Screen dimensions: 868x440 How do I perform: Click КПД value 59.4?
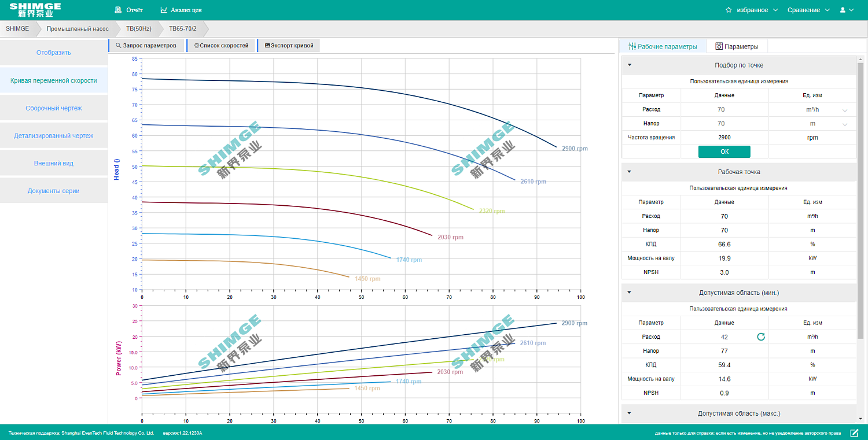click(x=724, y=365)
